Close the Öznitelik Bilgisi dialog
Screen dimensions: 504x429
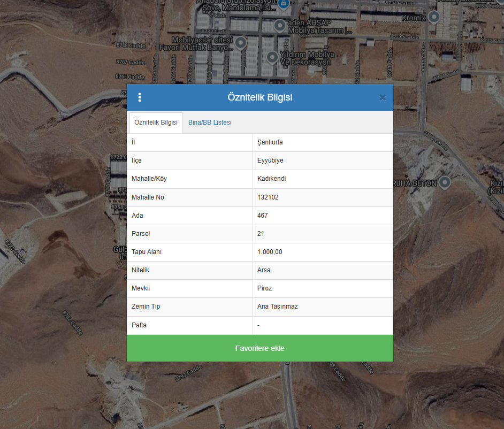[x=382, y=97]
